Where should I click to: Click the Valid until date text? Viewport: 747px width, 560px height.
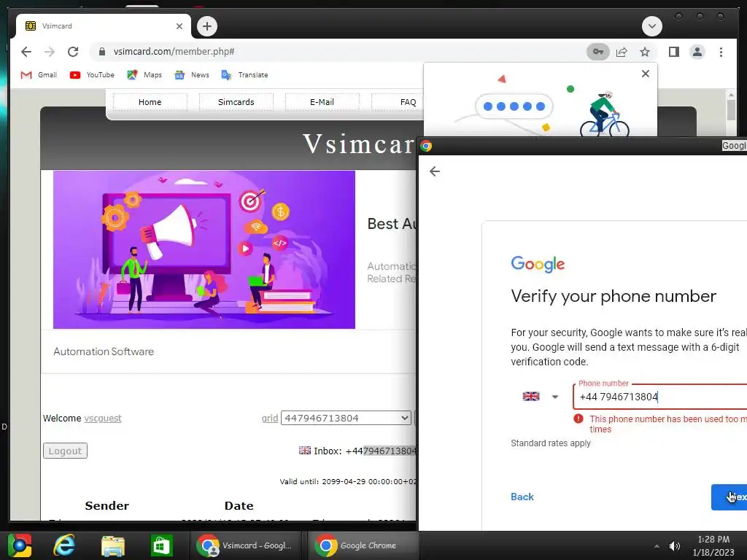(348, 481)
